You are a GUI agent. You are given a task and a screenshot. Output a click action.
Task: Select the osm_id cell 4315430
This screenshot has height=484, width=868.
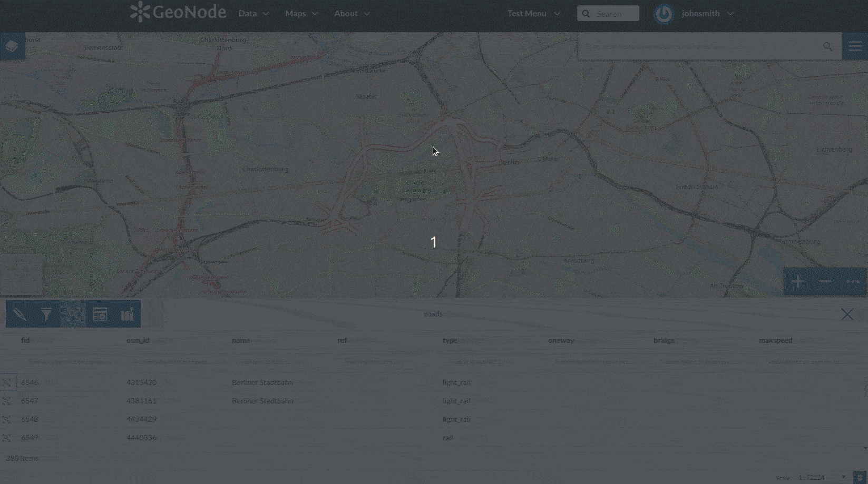point(141,382)
